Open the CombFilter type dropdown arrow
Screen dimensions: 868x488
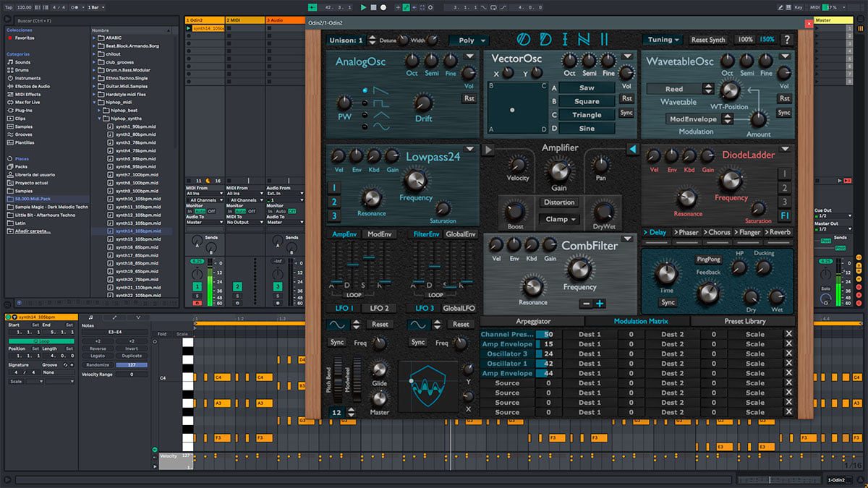tap(627, 239)
